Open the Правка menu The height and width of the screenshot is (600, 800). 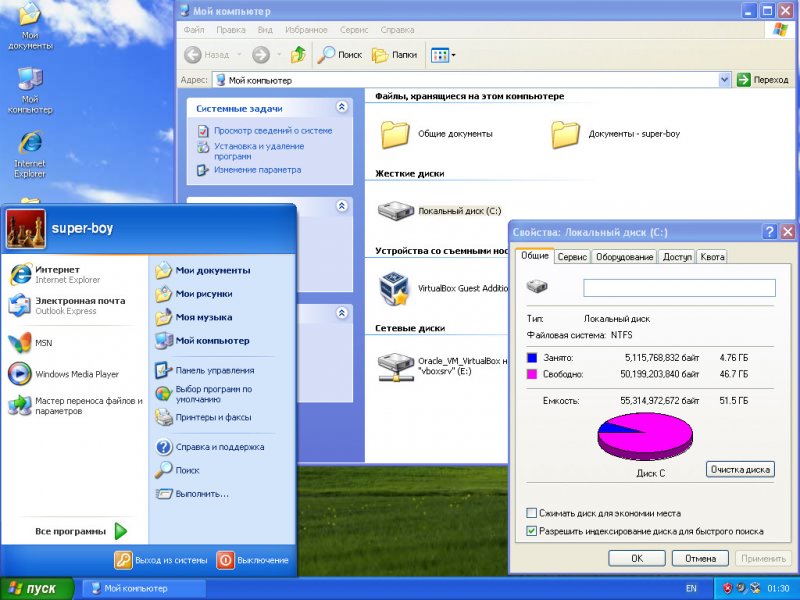click(x=231, y=30)
